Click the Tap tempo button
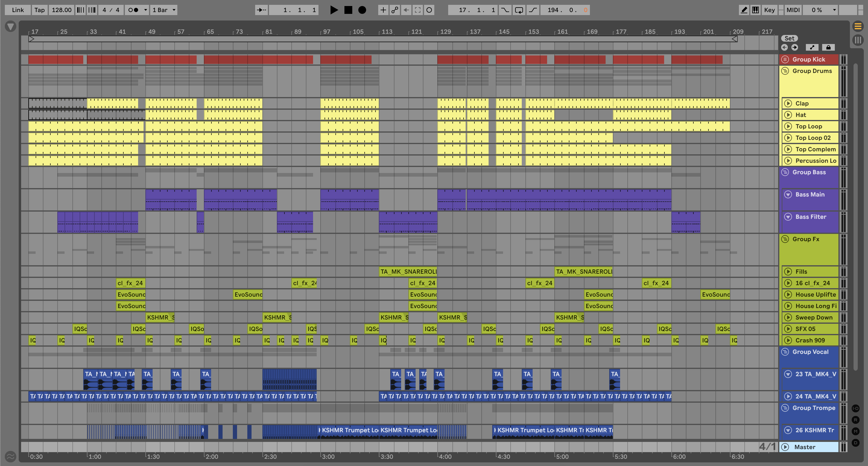Image resolution: width=868 pixels, height=466 pixels. (40, 10)
